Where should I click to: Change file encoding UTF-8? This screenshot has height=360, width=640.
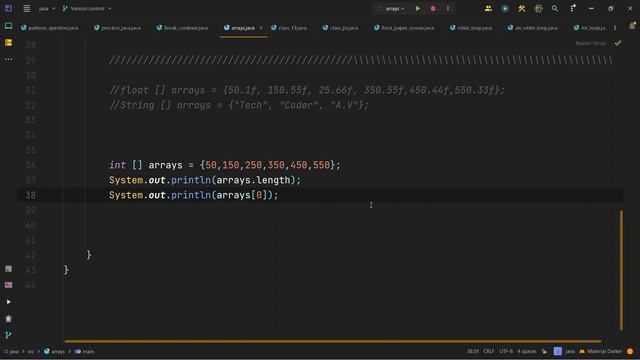click(x=506, y=351)
